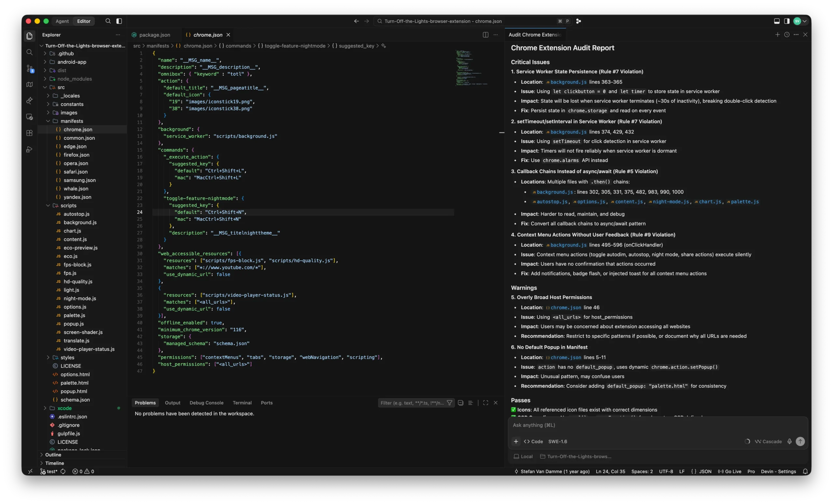Click the filter funnel icon in Problems
This screenshot has width=833, height=504.
pos(449,403)
